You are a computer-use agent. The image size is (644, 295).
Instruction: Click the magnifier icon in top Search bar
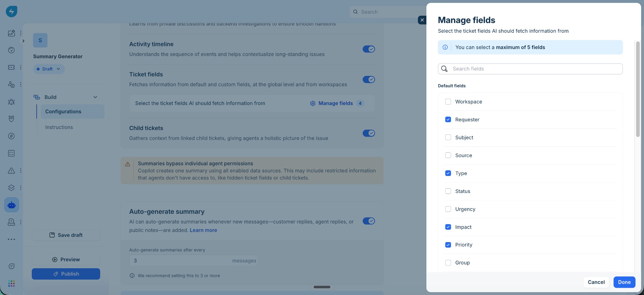[x=355, y=12]
